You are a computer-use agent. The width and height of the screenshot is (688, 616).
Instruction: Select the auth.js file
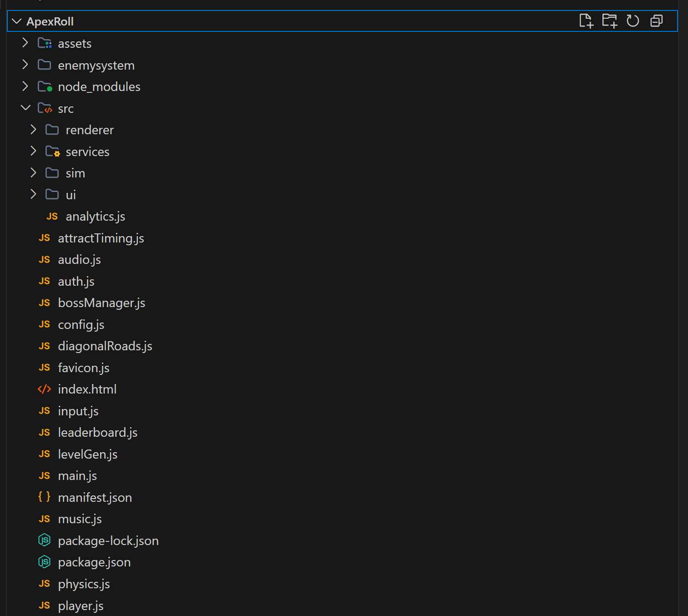pyautogui.click(x=76, y=282)
